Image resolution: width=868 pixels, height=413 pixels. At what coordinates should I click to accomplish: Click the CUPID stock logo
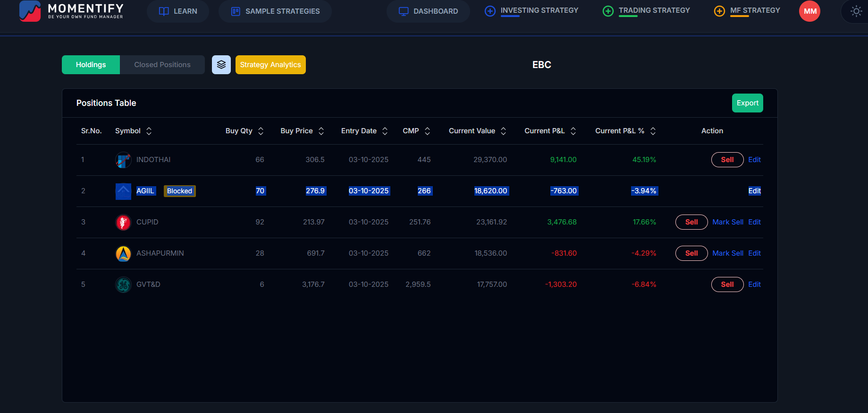[123, 222]
